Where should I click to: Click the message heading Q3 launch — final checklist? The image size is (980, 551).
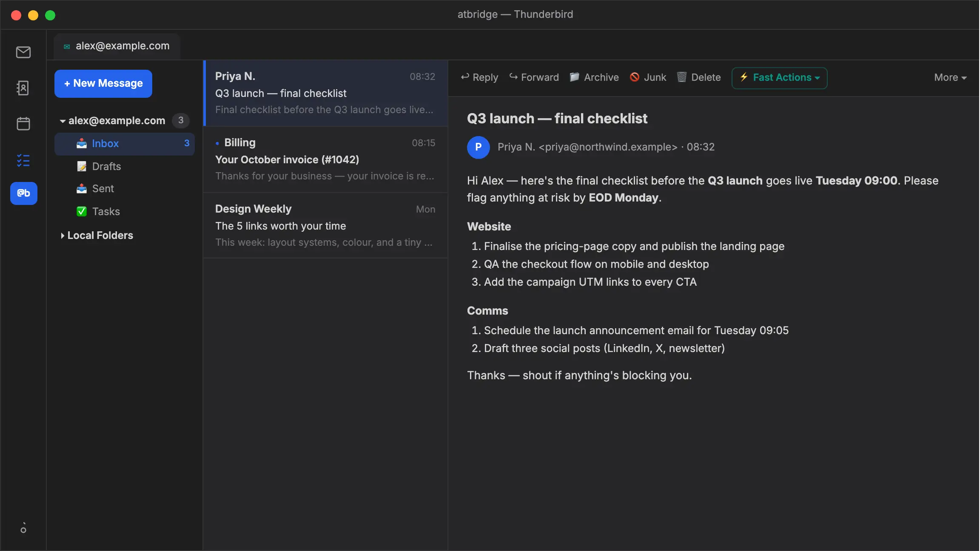(x=557, y=119)
